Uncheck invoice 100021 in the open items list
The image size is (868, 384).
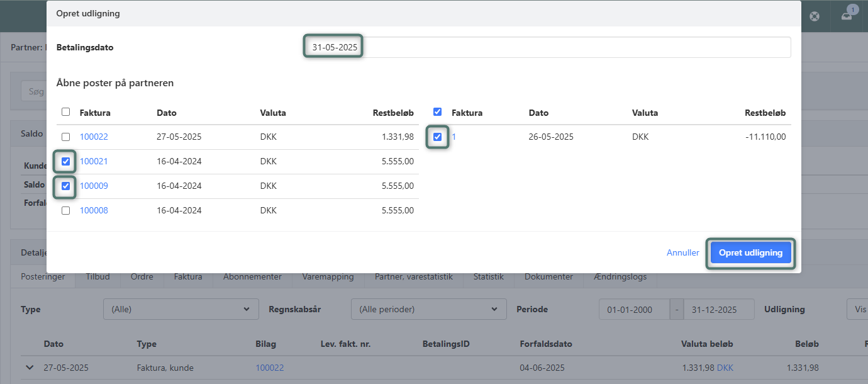pos(65,161)
